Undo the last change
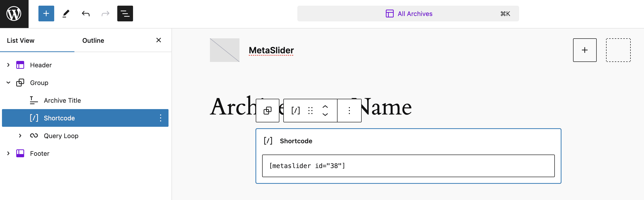The image size is (644, 200). (85, 14)
